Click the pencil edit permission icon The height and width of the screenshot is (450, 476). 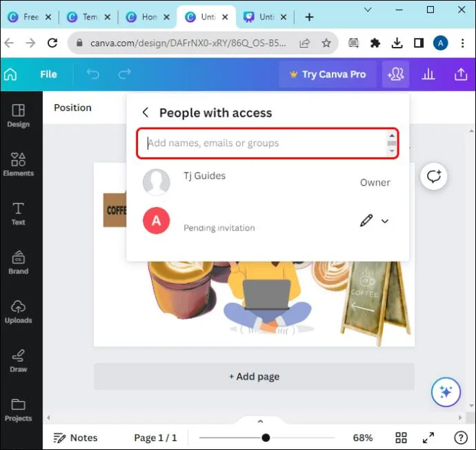pos(366,220)
